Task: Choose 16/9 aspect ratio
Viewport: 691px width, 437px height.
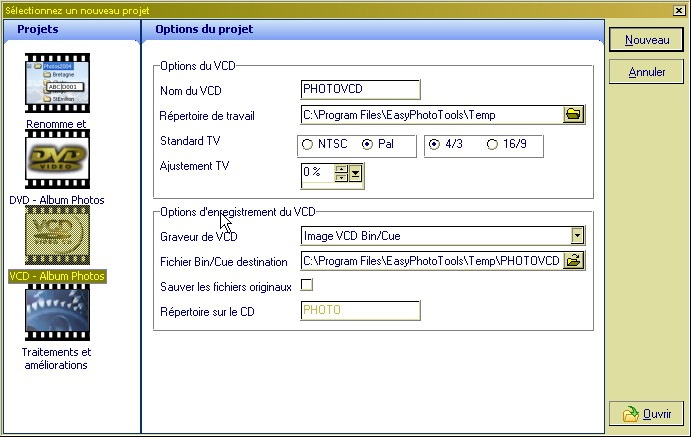Action: [x=491, y=144]
